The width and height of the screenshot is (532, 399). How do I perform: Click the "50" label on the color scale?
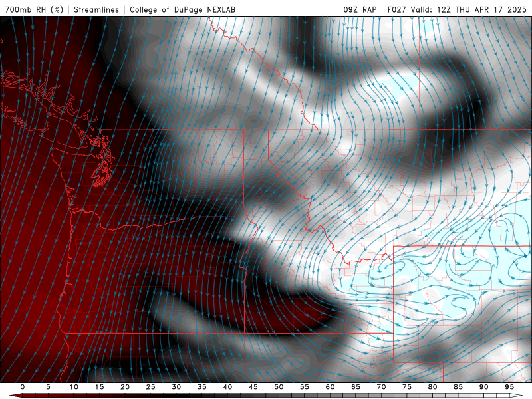(x=279, y=387)
